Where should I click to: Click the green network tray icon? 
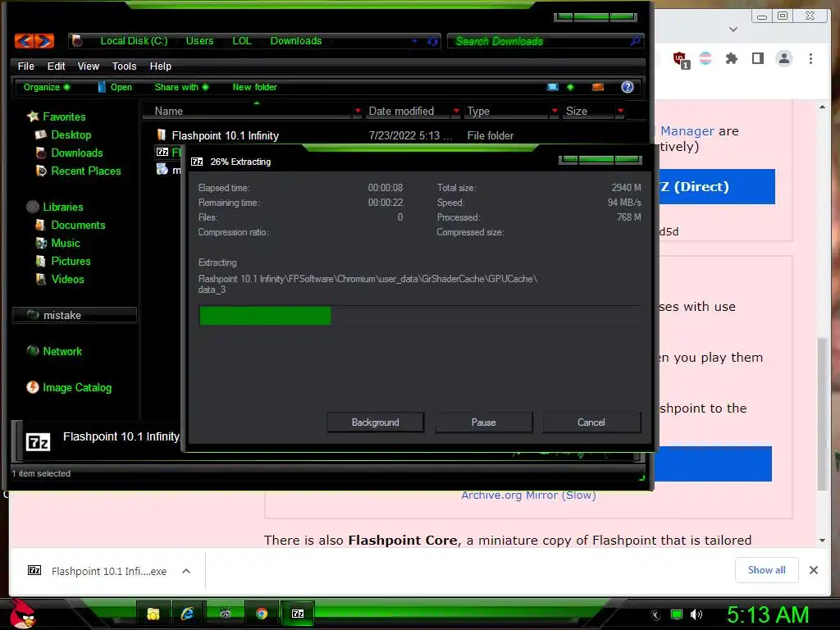pyautogui.click(x=677, y=614)
